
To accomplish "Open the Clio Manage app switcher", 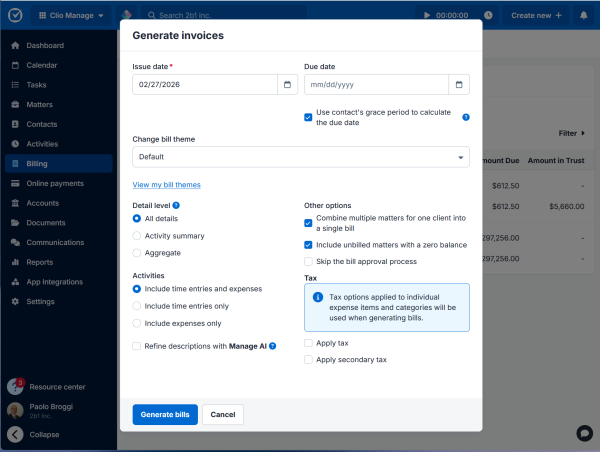I will pos(71,16).
